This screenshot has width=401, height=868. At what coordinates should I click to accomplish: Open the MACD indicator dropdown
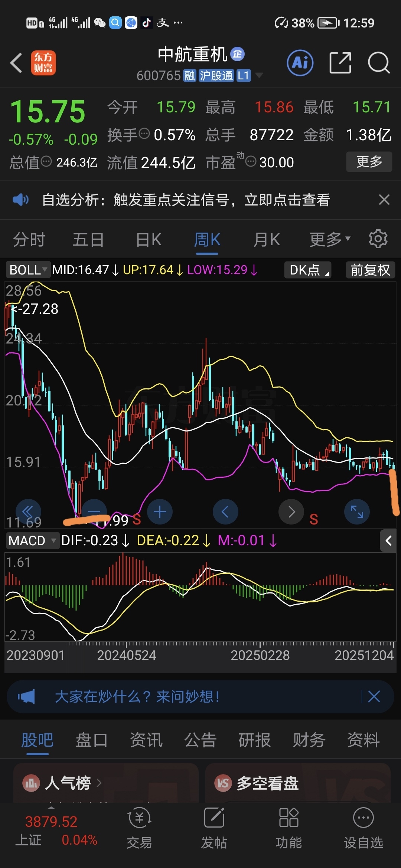click(33, 540)
